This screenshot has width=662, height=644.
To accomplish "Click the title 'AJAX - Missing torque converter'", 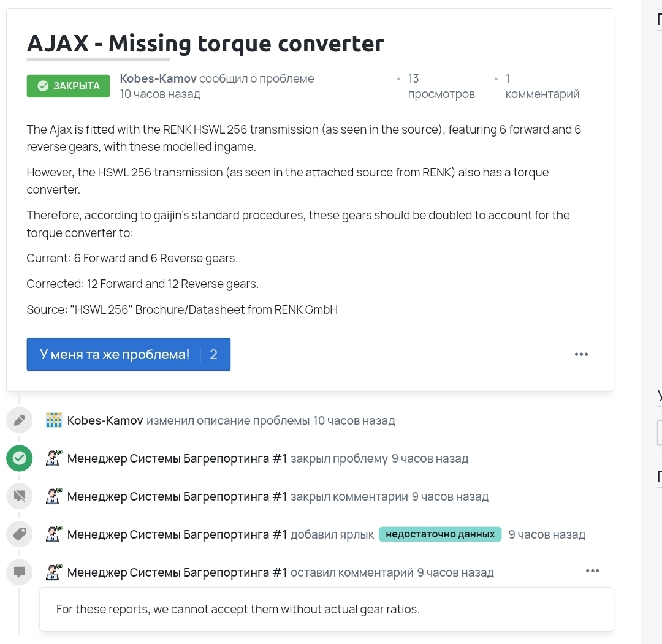I will pos(205,43).
